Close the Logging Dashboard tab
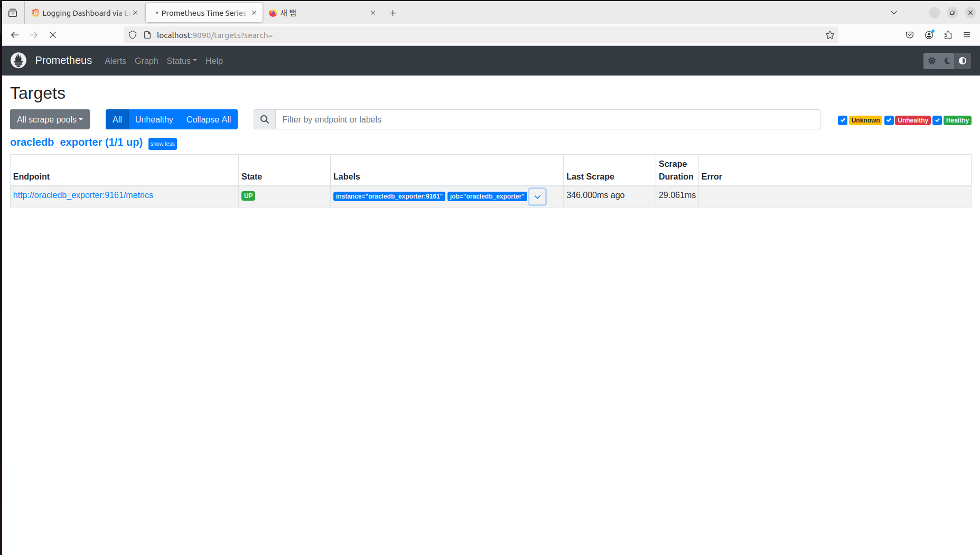 tap(135, 13)
